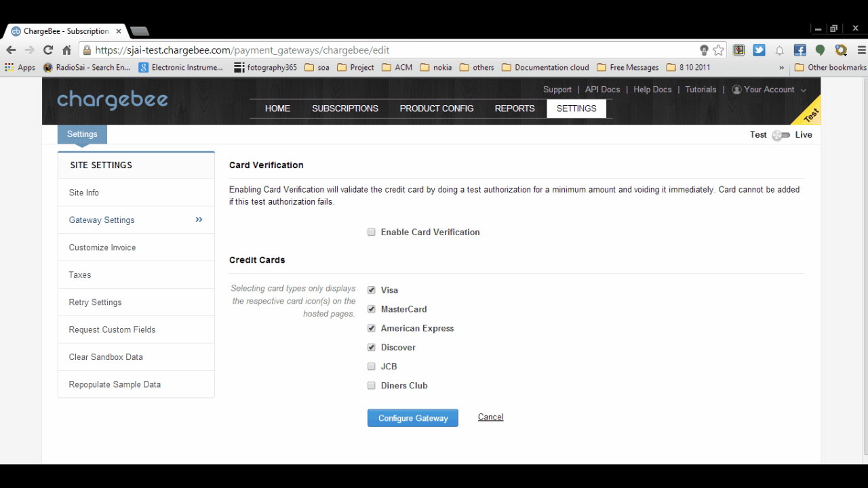Image resolution: width=868 pixels, height=488 pixels.
Task: Click the Cancel link
Action: [x=490, y=417]
